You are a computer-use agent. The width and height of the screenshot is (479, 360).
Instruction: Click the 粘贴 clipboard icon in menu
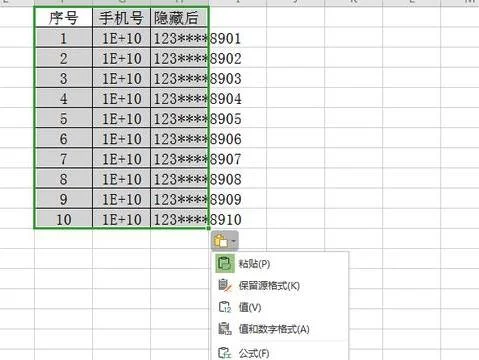click(x=224, y=263)
